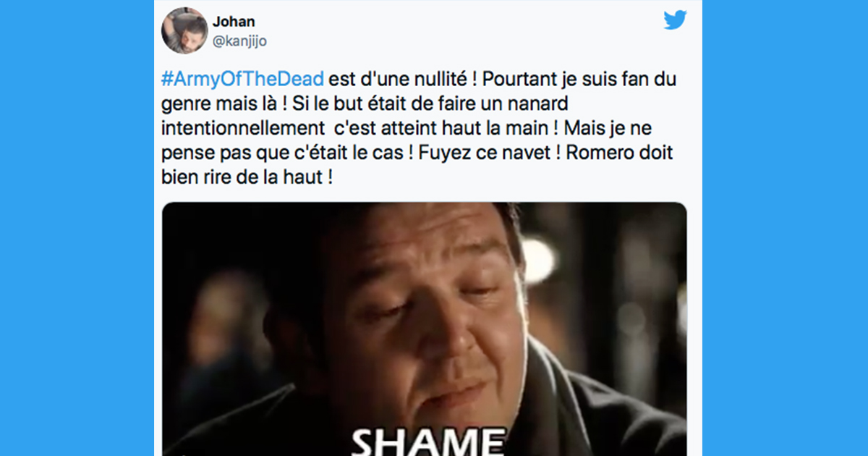Click the right blue background margin
The height and width of the screenshot is (456, 868).
pyautogui.click(x=785, y=228)
